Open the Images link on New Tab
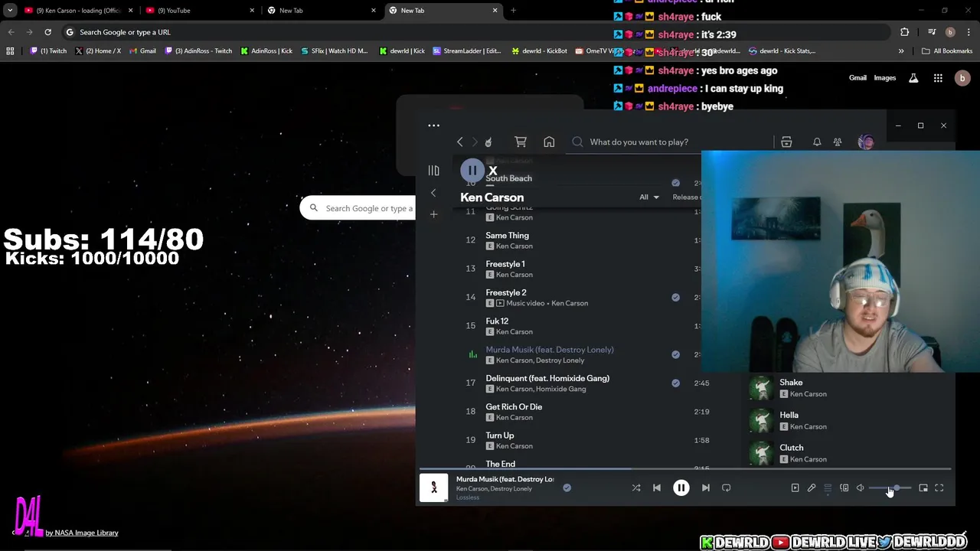This screenshot has width=980, height=551. click(x=885, y=78)
